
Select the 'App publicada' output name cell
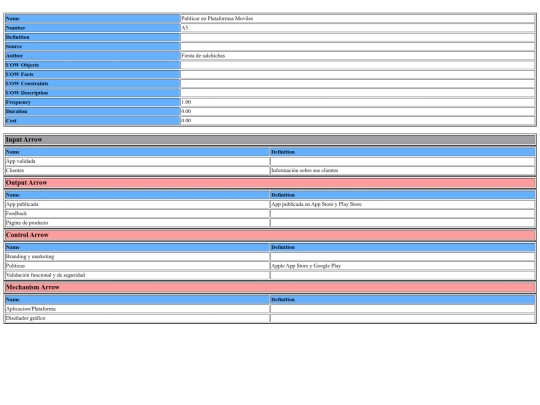(137, 204)
